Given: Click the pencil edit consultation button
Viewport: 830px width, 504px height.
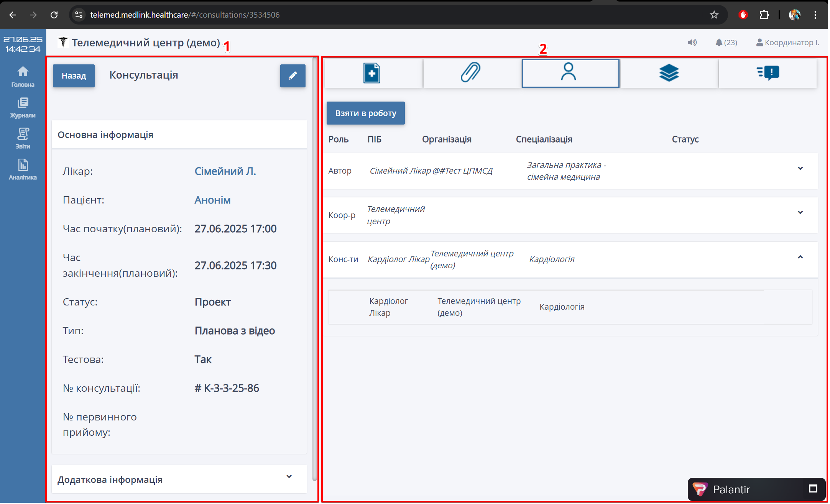Looking at the screenshot, I should click(x=293, y=76).
